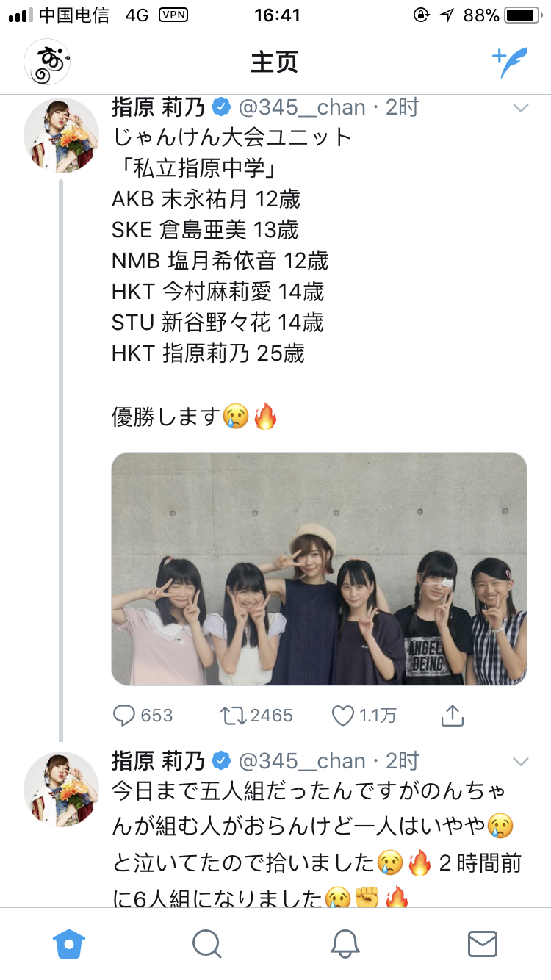This screenshot has width=551, height=980.
Task: Go to the home tab icon
Action: [x=70, y=944]
